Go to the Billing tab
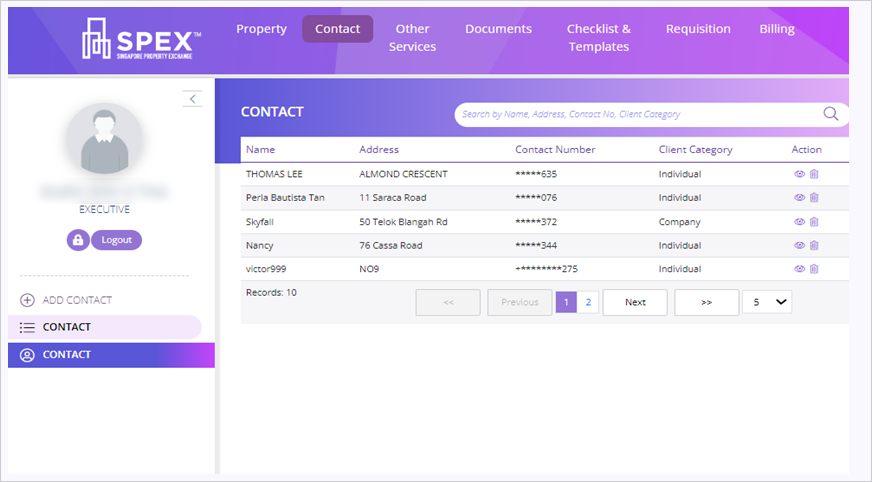Screen dimensions: 872x482 click(776, 29)
